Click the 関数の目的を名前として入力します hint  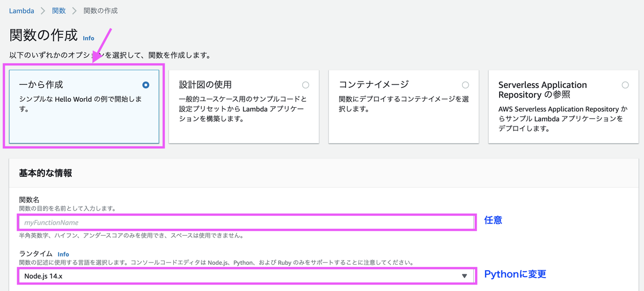coord(67,208)
